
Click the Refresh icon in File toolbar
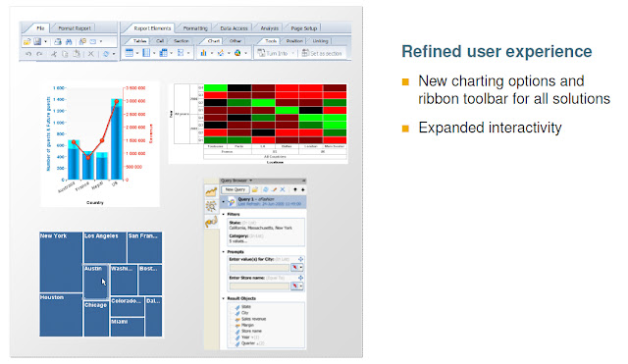[106, 54]
